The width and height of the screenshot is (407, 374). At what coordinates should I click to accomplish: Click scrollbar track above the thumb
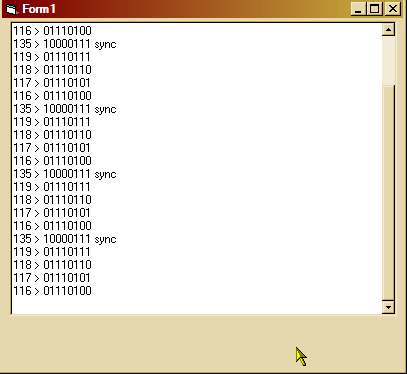pos(388,60)
